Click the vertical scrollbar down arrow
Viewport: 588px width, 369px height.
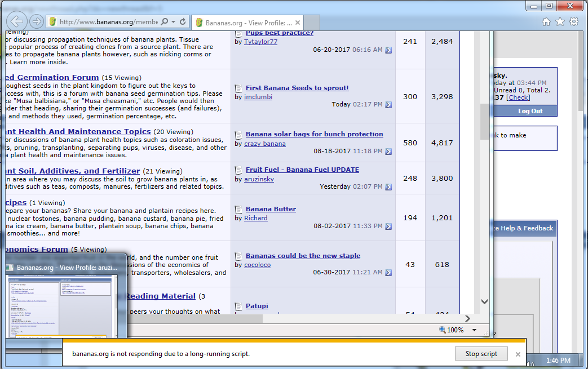click(x=484, y=301)
